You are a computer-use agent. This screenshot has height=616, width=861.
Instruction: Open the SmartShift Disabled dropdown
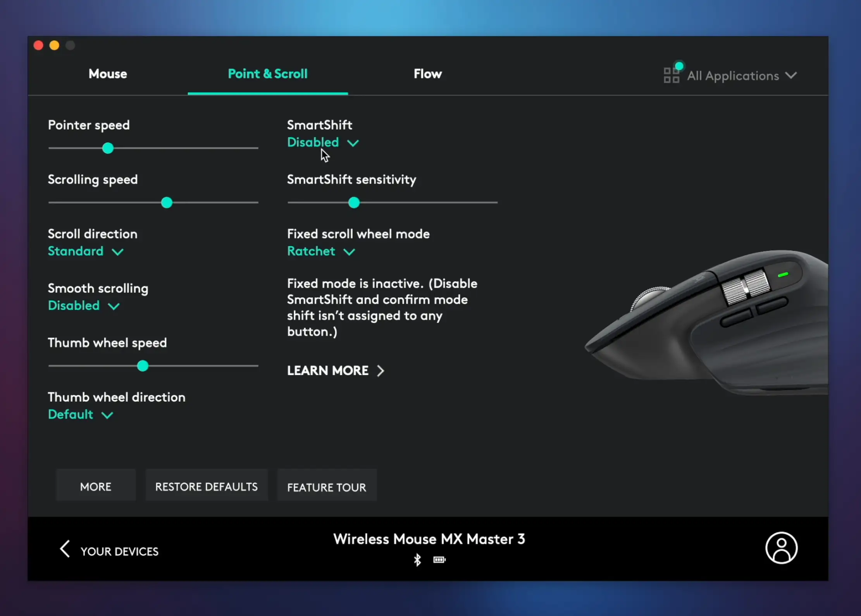coord(323,142)
